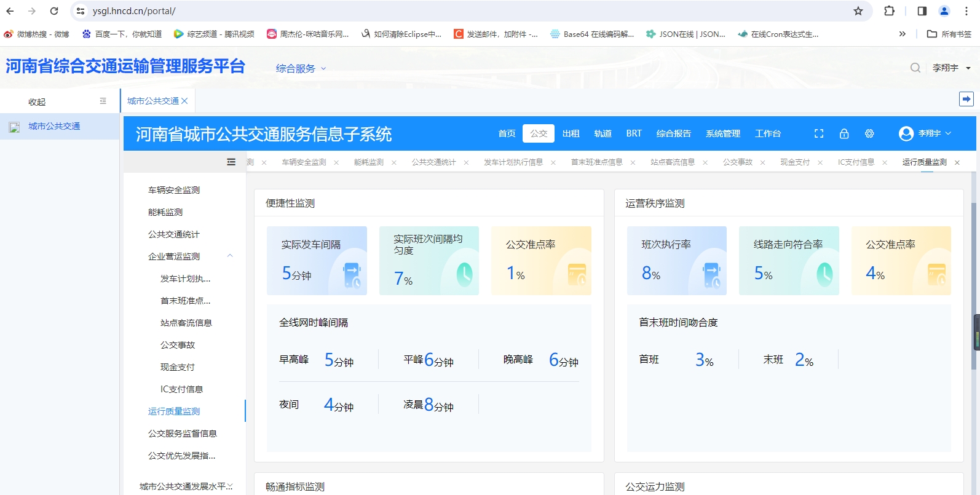Image resolution: width=980 pixels, height=495 pixels.
Task: Click the lock screen icon
Action: pos(844,133)
